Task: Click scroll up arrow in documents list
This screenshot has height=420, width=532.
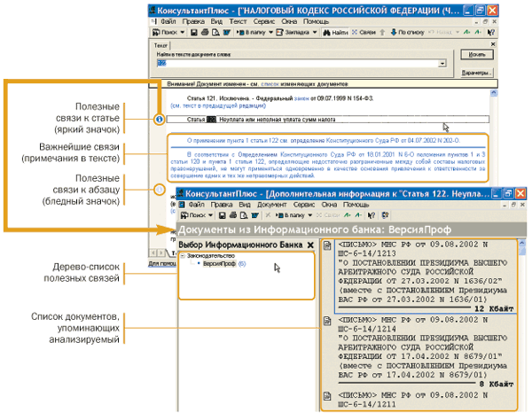Action: (x=522, y=243)
